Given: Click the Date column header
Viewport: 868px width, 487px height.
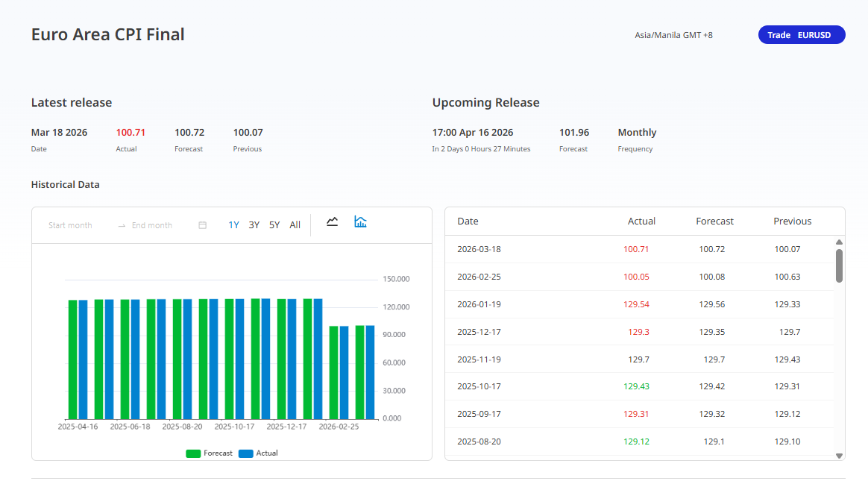Looking at the screenshot, I should pyautogui.click(x=468, y=221).
